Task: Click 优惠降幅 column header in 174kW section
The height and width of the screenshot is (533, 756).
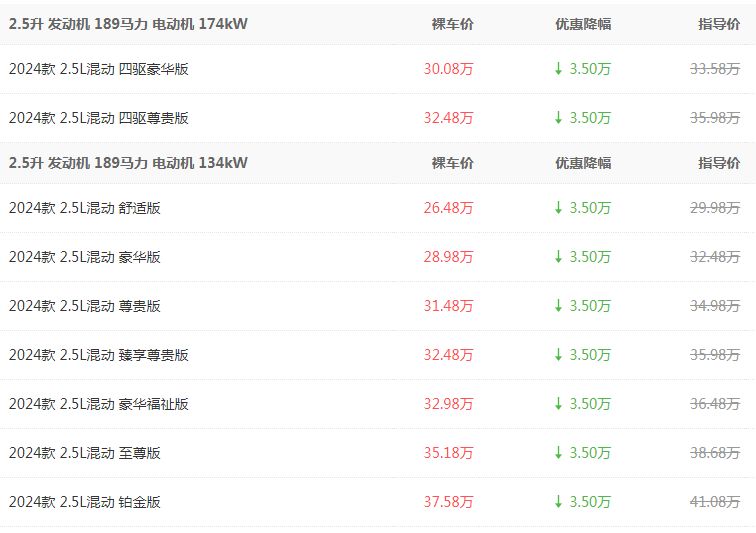Action: [x=583, y=24]
